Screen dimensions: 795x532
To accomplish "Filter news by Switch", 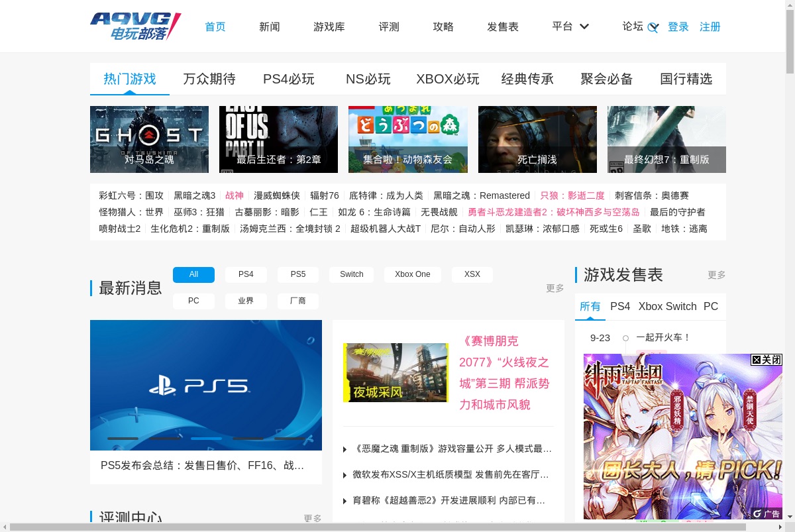I will click(x=352, y=274).
